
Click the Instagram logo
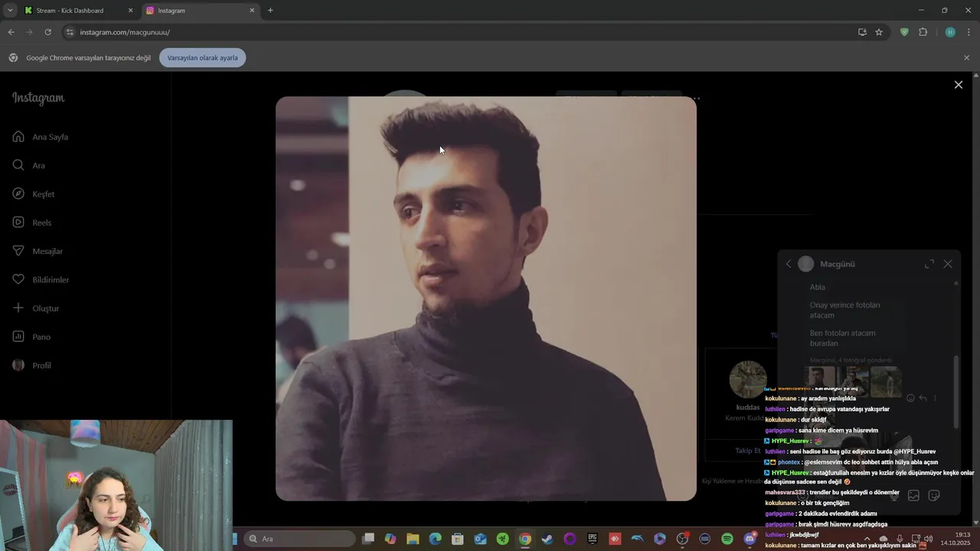(38, 98)
